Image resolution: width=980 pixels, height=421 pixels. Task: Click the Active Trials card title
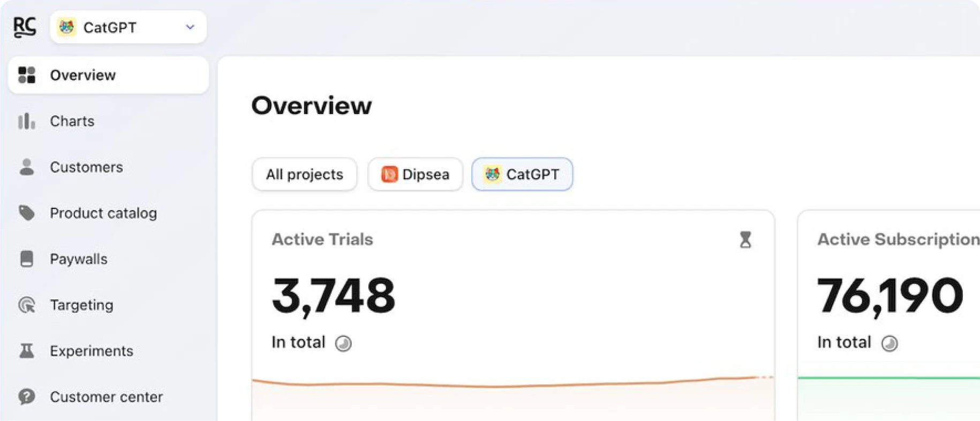(322, 239)
